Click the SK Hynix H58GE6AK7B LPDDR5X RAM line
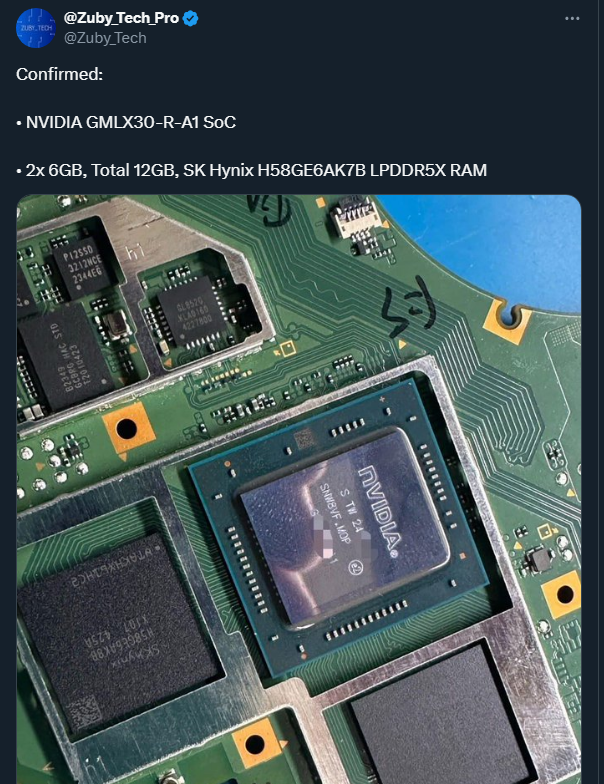Viewport: 604px width, 784px height. (x=252, y=170)
